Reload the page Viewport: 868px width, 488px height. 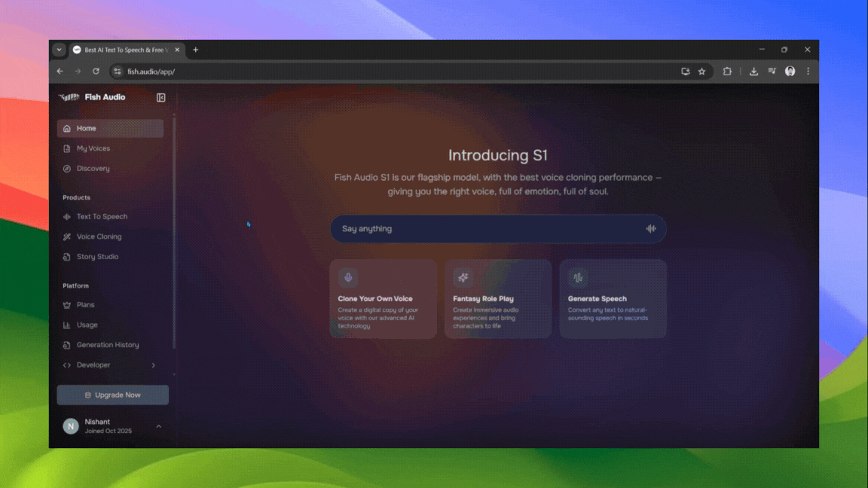click(x=96, y=72)
